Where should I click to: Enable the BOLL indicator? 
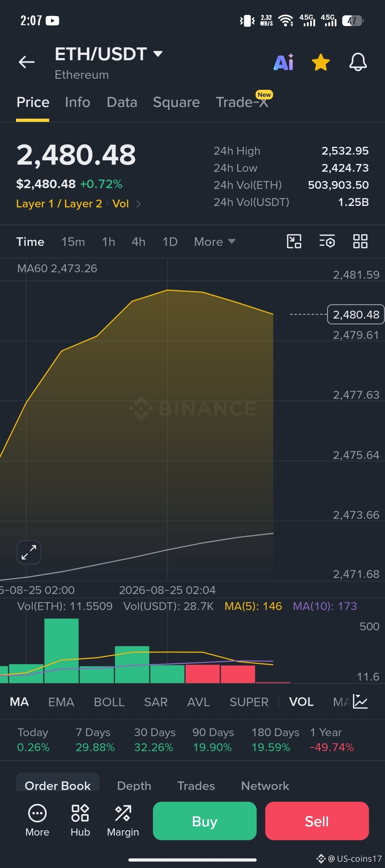109,702
